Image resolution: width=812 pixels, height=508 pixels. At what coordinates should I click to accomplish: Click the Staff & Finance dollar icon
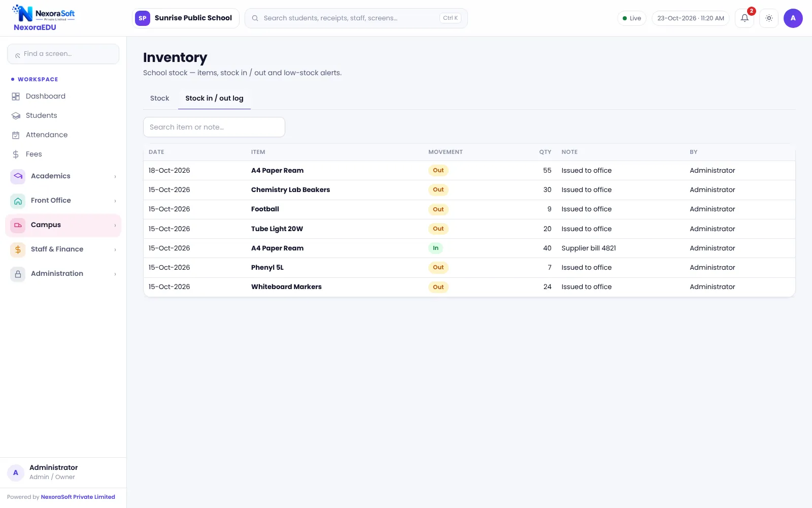click(18, 249)
